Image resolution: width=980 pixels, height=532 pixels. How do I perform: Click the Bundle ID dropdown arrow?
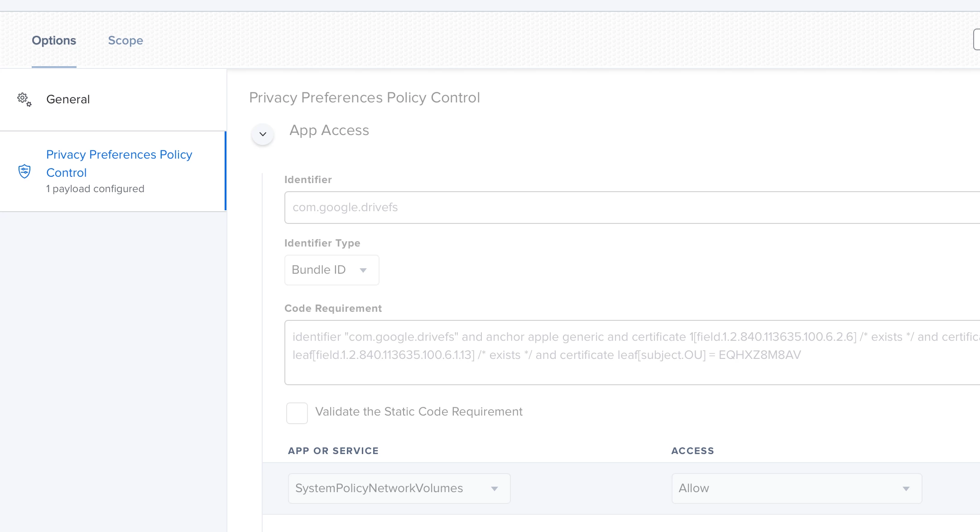363,271
